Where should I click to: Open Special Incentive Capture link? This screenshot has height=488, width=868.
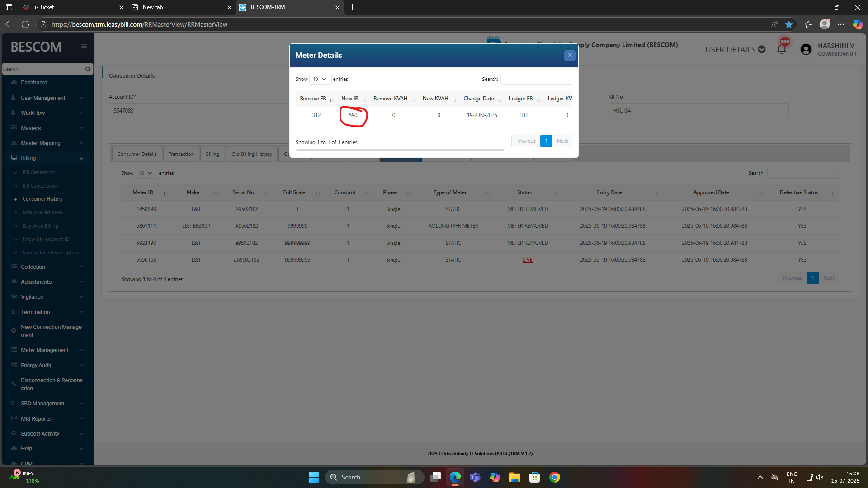[51, 253]
